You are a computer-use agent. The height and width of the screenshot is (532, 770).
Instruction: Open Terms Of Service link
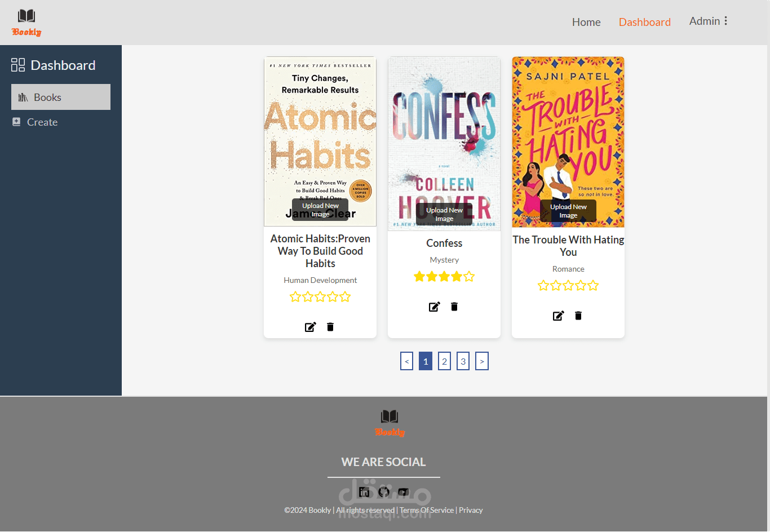coord(427,510)
